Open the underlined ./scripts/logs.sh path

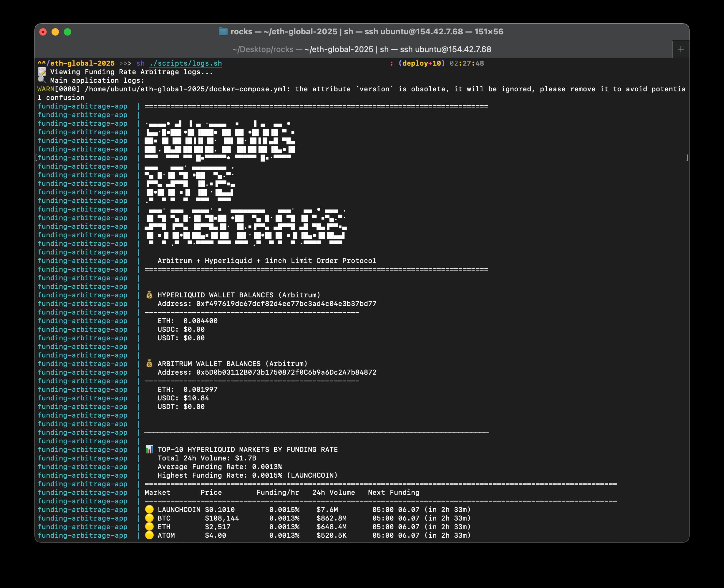coord(185,63)
